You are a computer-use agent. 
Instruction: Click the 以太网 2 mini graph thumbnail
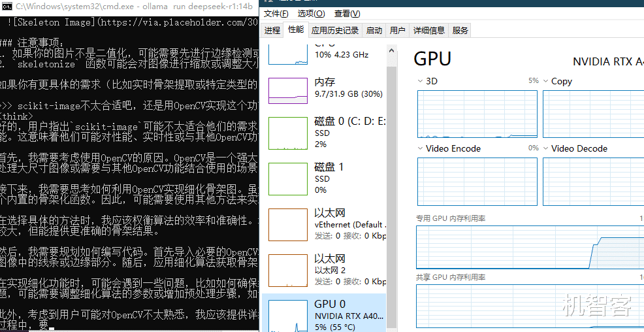click(x=288, y=271)
